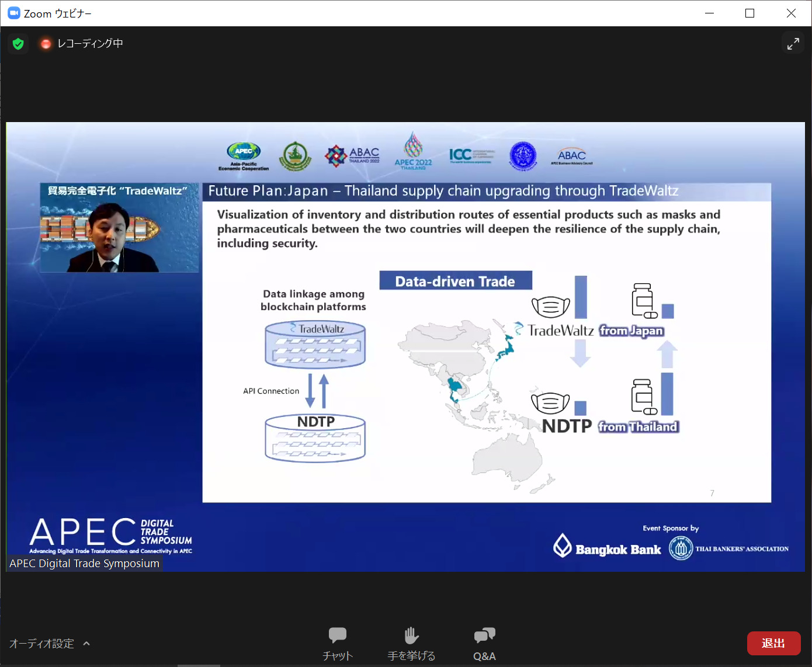Open the chat panel (チャット)
Viewport: 812px width, 667px height.
338,644
